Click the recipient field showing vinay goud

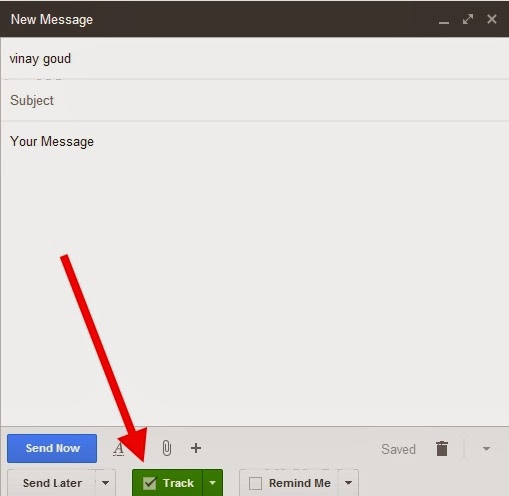(255, 59)
